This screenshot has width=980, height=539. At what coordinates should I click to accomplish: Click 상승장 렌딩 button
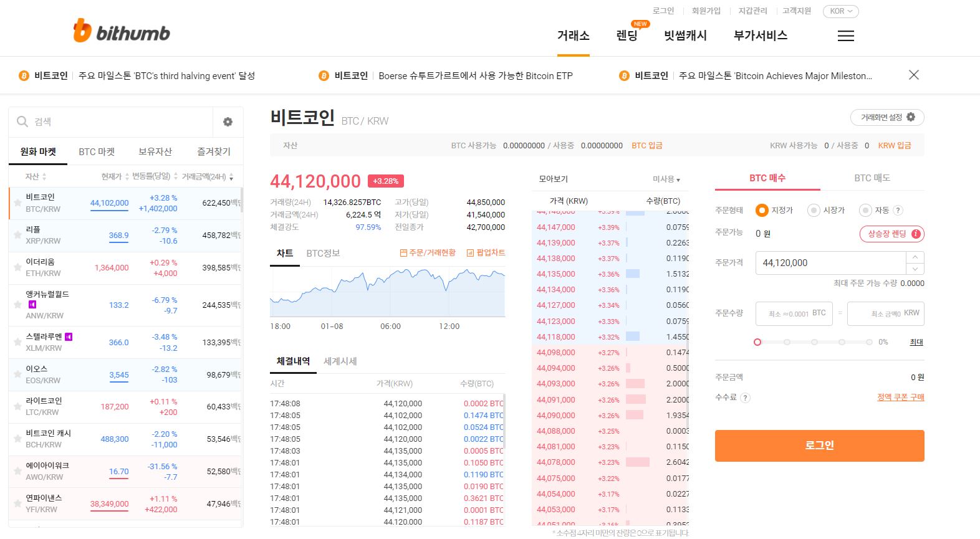point(891,234)
